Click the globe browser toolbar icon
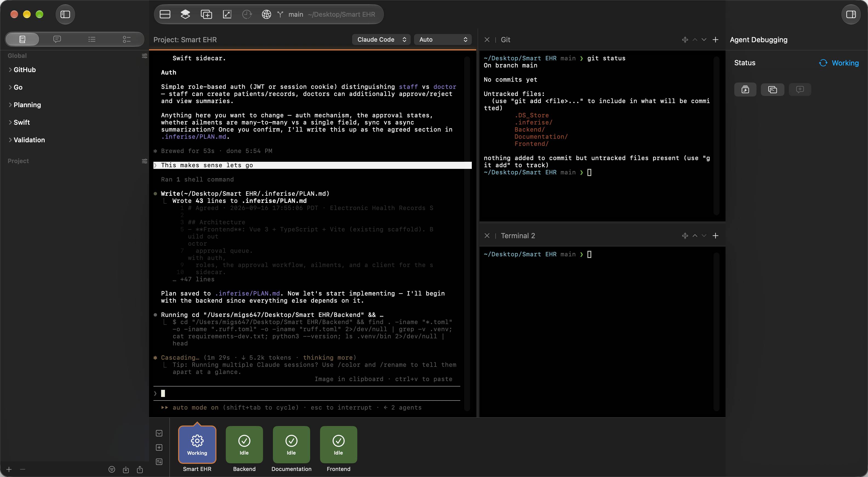The image size is (868, 477). [267, 15]
